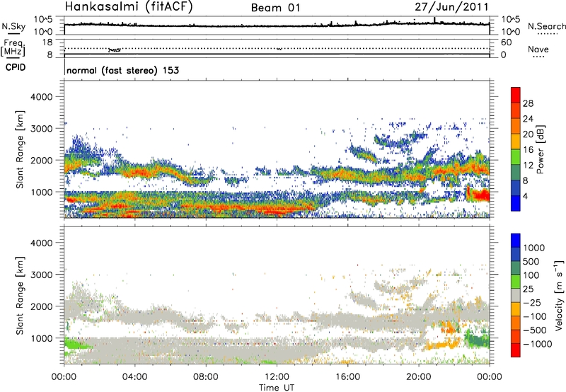This screenshot has width=566, height=392.
Task: Pick the light green 25–100 velocity colorbar segment
Action: [x=516, y=282]
